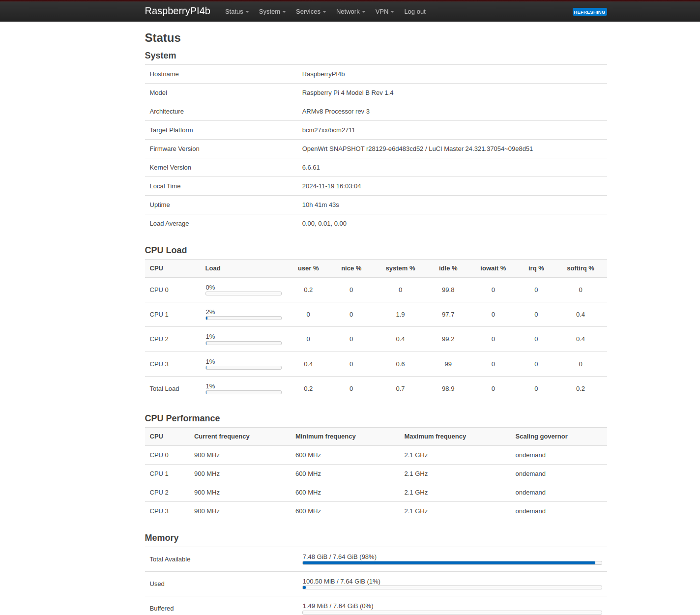Click the CPU 3 load progress bar
The image size is (700, 615).
pos(243,368)
